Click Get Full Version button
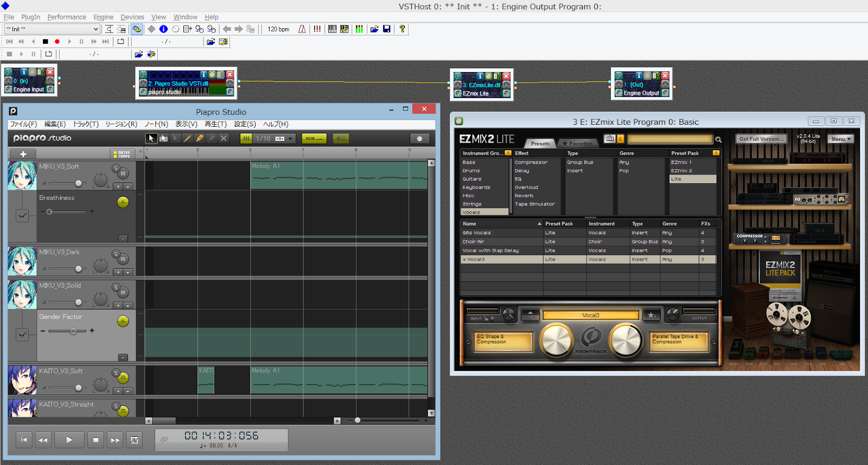This screenshot has width=868, height=465. (761, 139)
